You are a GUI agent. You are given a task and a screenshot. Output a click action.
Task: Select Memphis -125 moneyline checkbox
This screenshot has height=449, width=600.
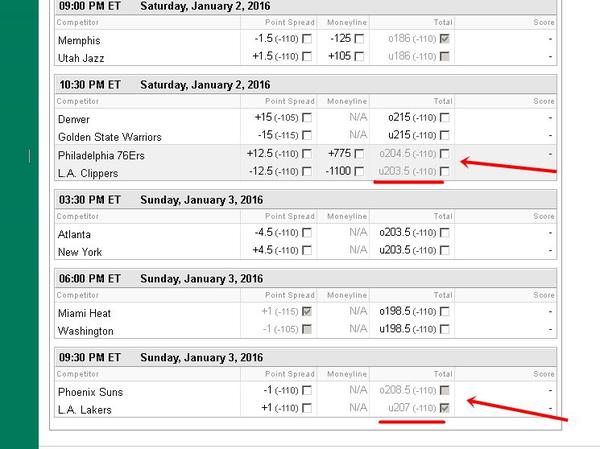click(358, 38)
